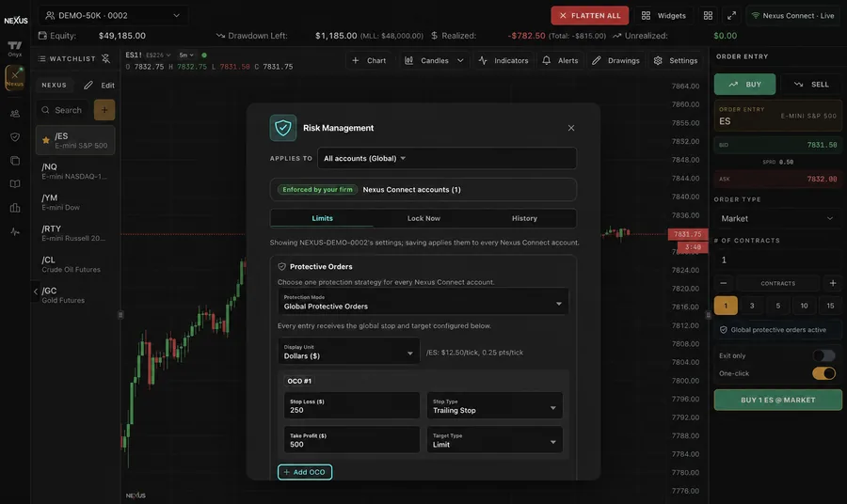Screen dimensions: 847x504
Task: Toggle the Exit only switch
Action: [x=823, y=355]
